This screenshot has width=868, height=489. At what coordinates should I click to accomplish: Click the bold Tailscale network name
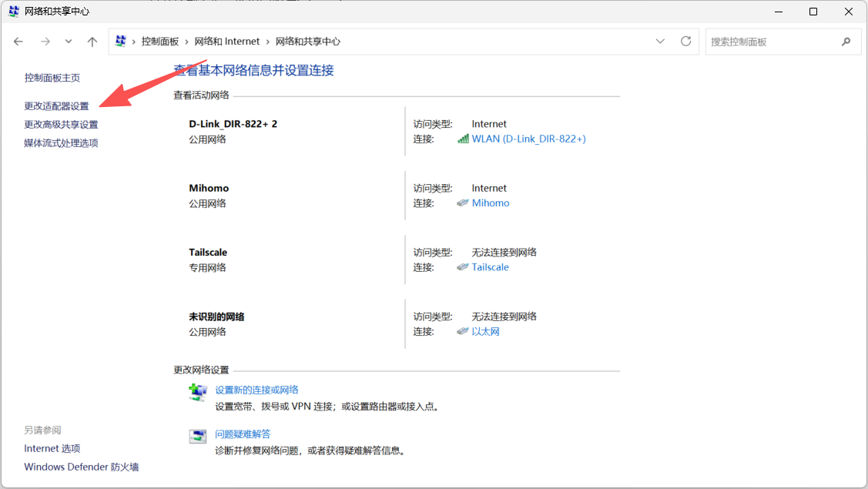coord(208,253)
